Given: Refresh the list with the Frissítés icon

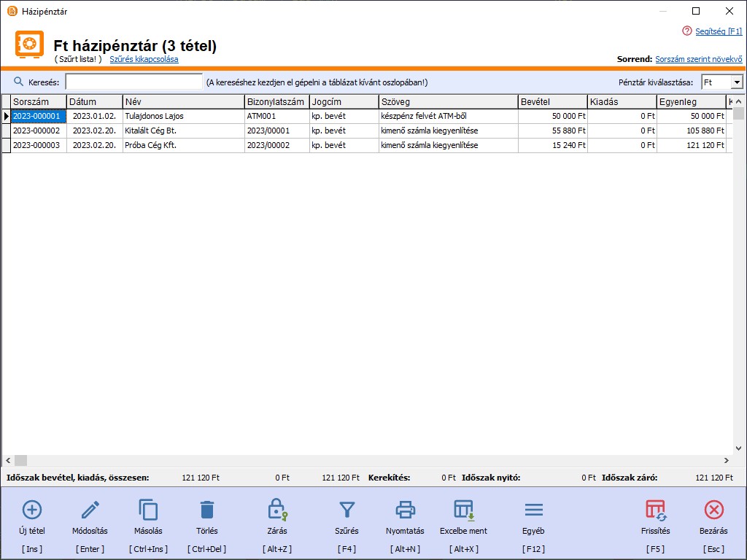Looking at the screenshot, I should 655,510.
